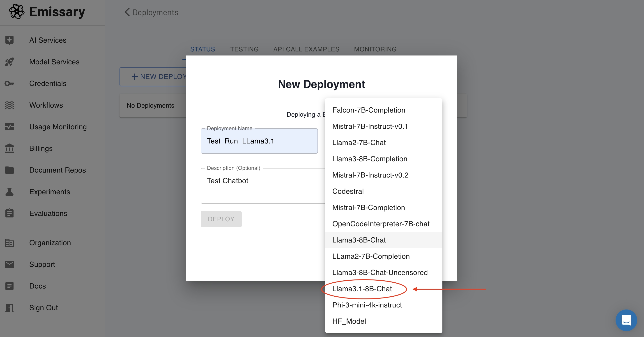
Task: Open the MONITORING tab
Action: click(x=375, y=49)
